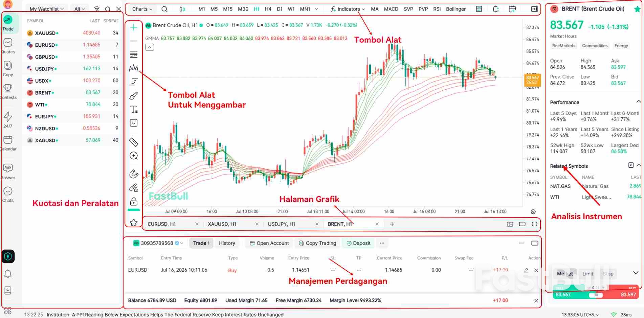Open the chart settings gear icon
644x318 pixels.
533,212
